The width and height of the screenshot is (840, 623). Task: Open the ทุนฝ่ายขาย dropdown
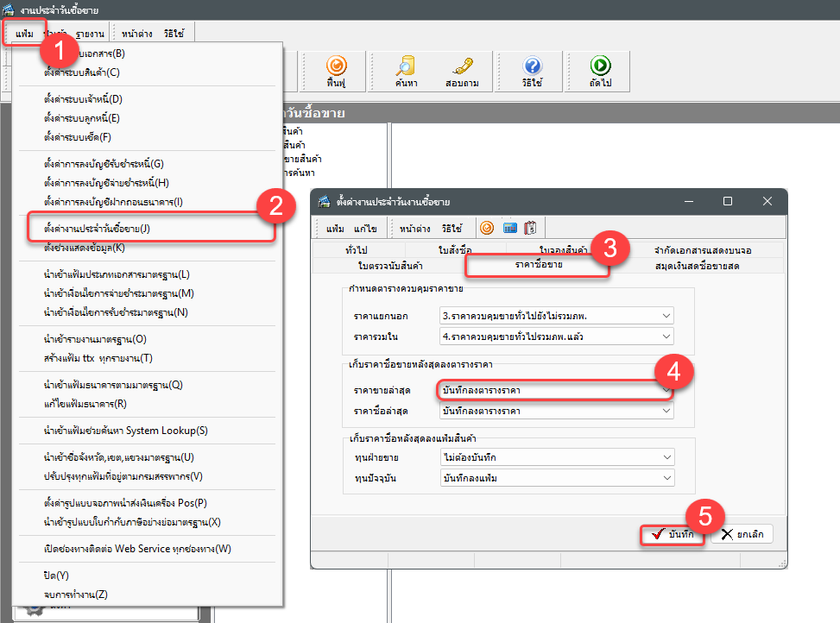coord(666,456)
